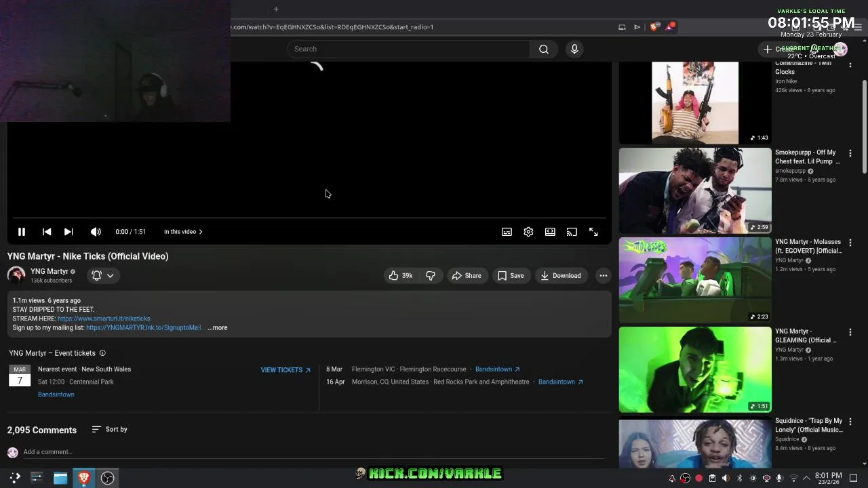Open more actions ellipsis under video
Image resolution: width=868 pixels, height=488 pixels.
[603, 276]
